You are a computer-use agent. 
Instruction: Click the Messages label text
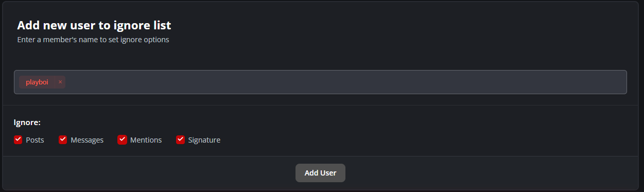[87, 140]
